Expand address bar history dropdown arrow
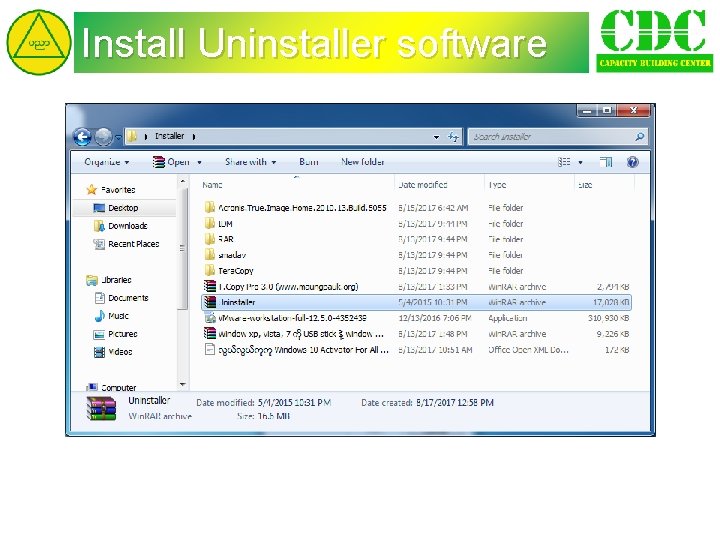Viewport: 720px width, 540px height. tap(436, 137)
